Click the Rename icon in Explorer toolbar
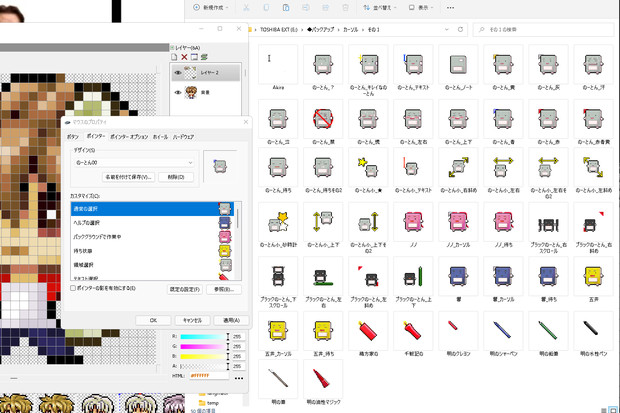Screen dimensions: 620x413 (306, 8)
